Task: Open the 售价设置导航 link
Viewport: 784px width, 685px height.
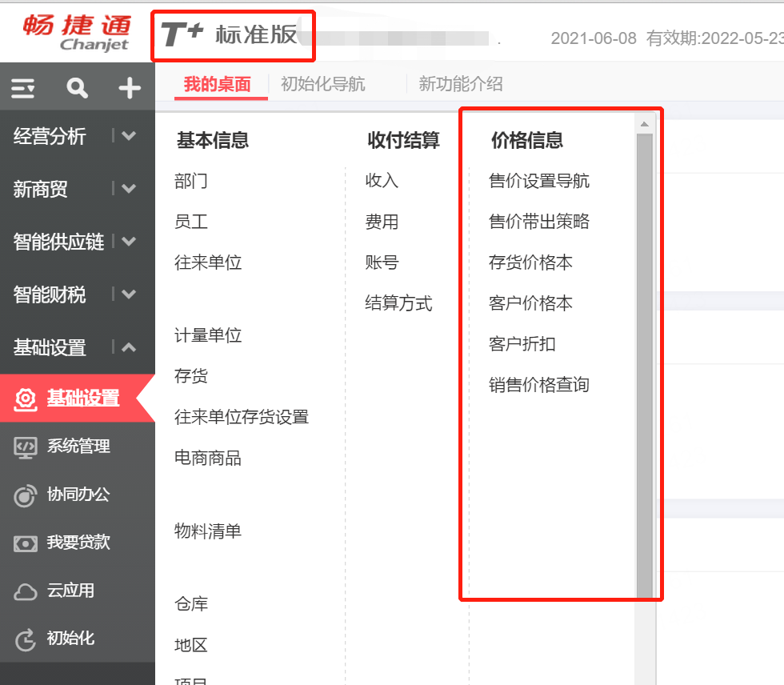Action: (539, 181)
